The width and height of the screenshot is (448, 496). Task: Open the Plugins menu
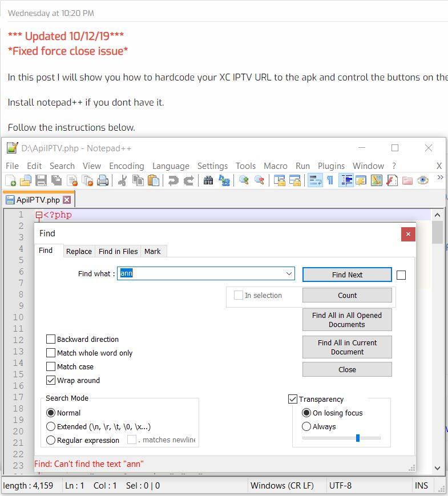point(331,166)
